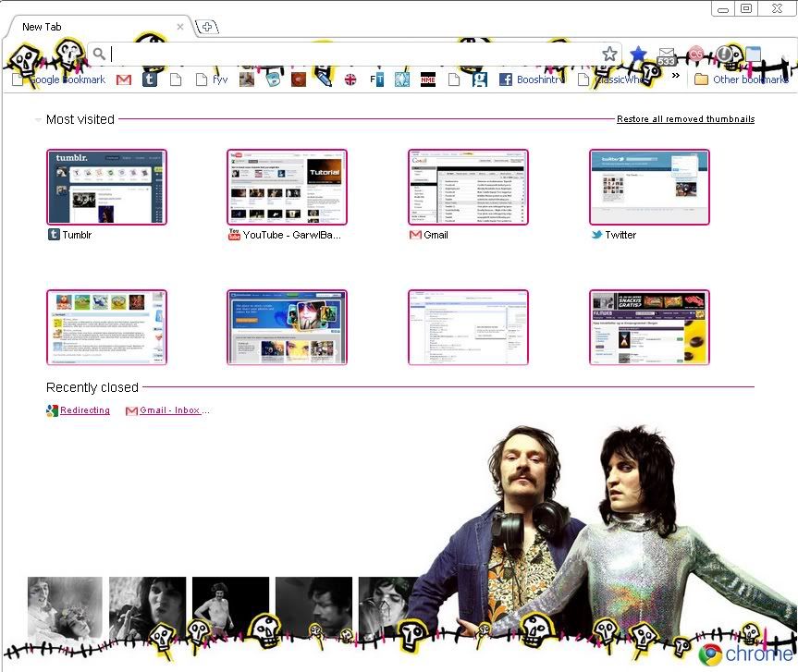
Task: Open the Tumblr bookmark icon
Action: click(149, 79)
